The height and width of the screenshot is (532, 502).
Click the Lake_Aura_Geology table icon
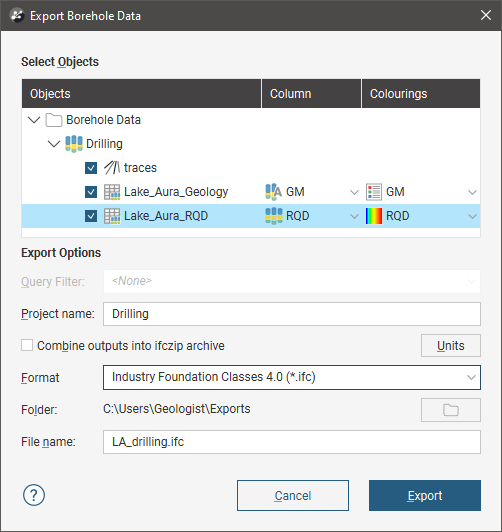pyautogui.click(x=112, y=192)
